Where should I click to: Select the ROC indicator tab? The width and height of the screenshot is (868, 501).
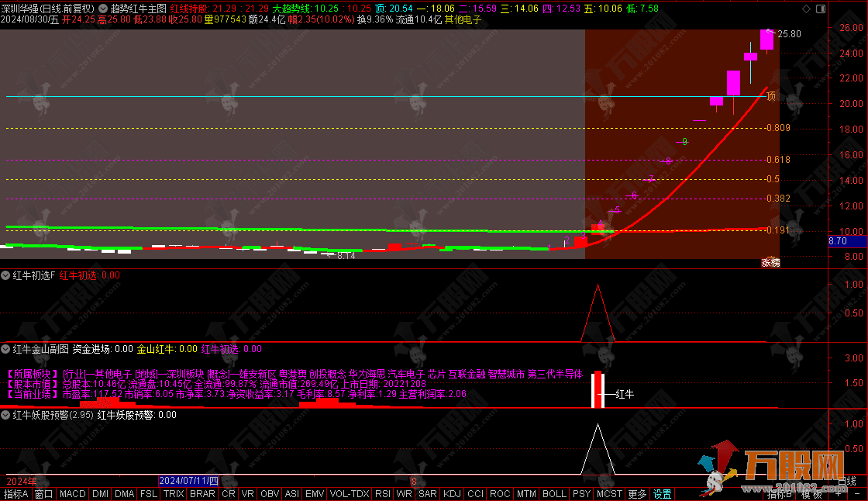[x=500, y=494]
